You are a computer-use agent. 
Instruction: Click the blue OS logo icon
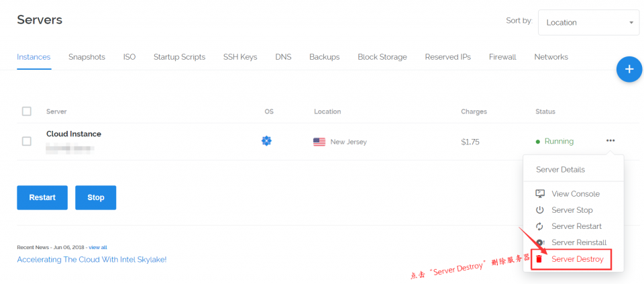click(266, 141)
